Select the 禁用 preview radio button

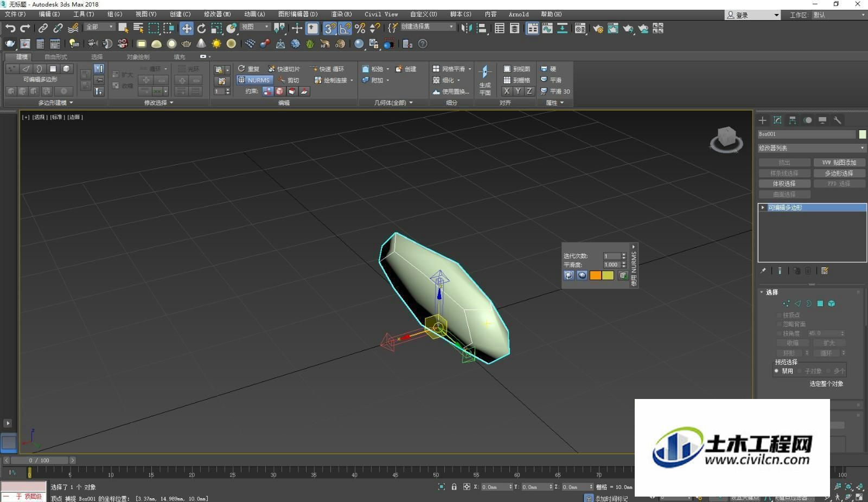(x=777, y=371)
